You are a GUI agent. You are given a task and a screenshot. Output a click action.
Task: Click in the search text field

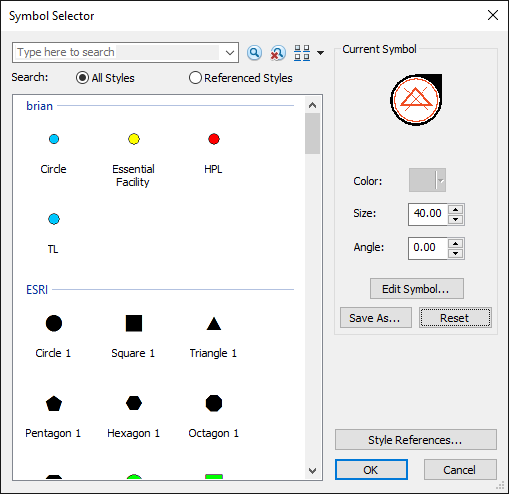click(x=117, y=52)
